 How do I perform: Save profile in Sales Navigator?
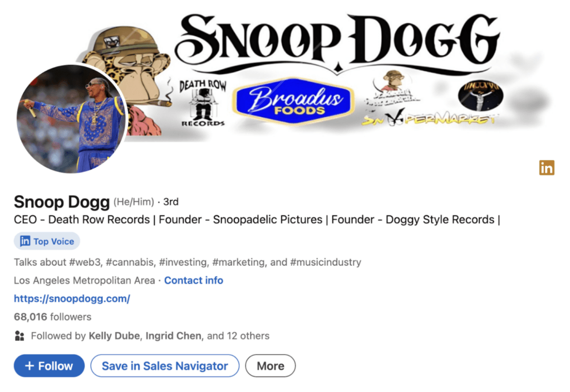click(165, 366)
